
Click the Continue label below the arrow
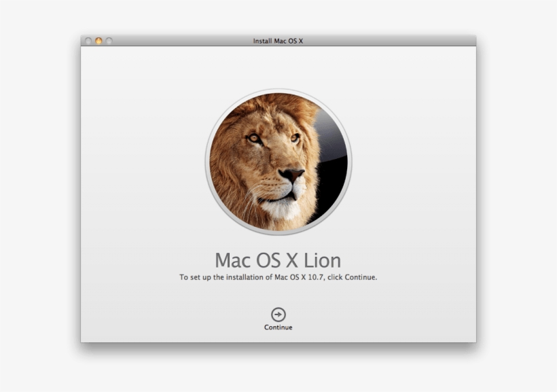click(x=278, y=327)
